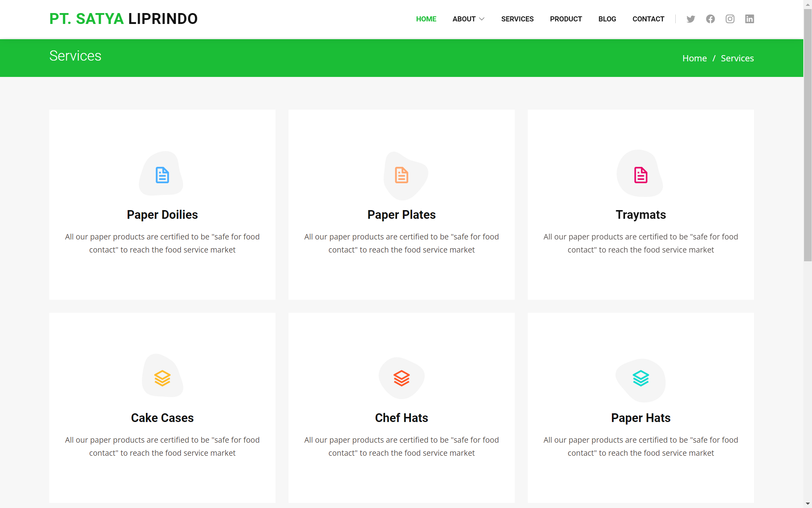Image resolution: width=812 pixels, height=508 pixels.
Task: Click the Paper Doilies heading
Action: pyautogui.click(x=162, y=214)
